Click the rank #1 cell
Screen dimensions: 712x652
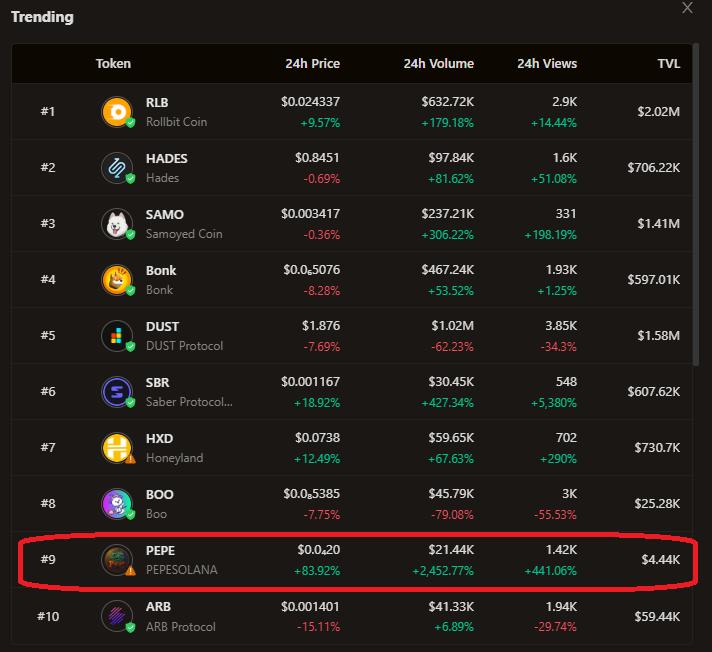click(x=48, y=111)
